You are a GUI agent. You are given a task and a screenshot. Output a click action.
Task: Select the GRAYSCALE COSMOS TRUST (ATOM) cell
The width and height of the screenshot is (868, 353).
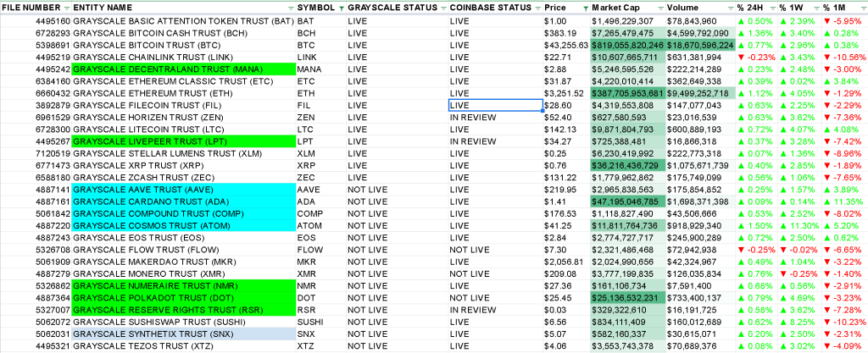pos(184,225)
